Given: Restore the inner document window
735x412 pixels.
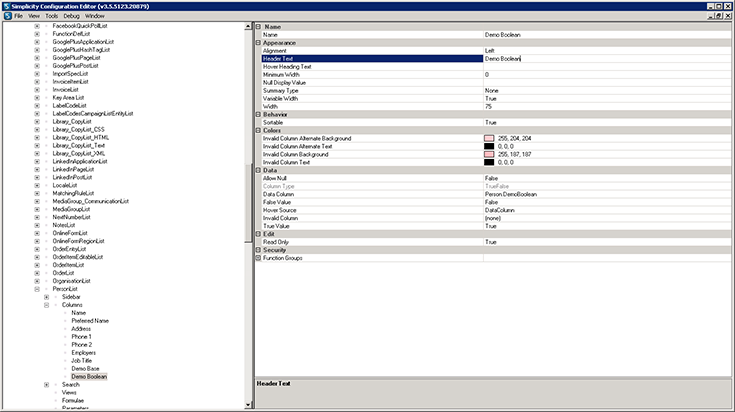Looking at the screenshot, I should tap(719, 16).
